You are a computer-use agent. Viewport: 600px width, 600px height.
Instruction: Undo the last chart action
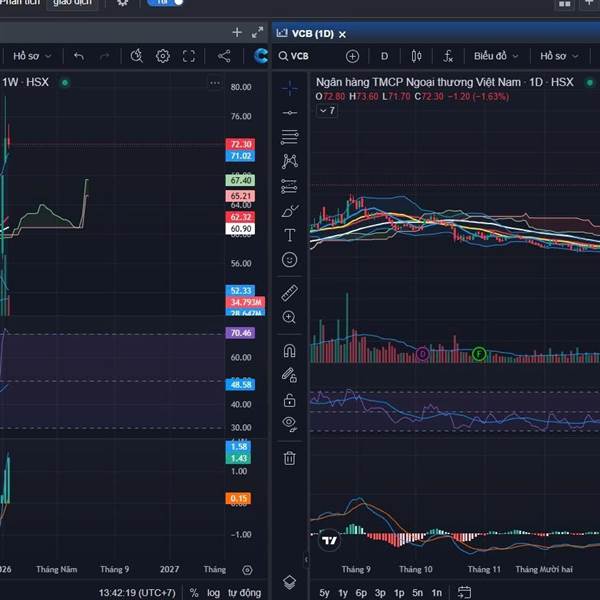[79, 57]
